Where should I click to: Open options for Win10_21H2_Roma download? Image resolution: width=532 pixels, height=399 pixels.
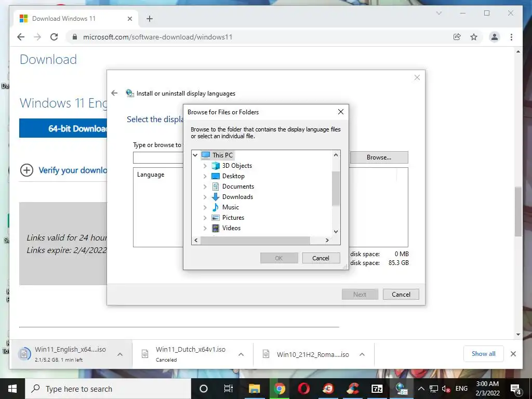pyautogui.click(x=362, y=354)
